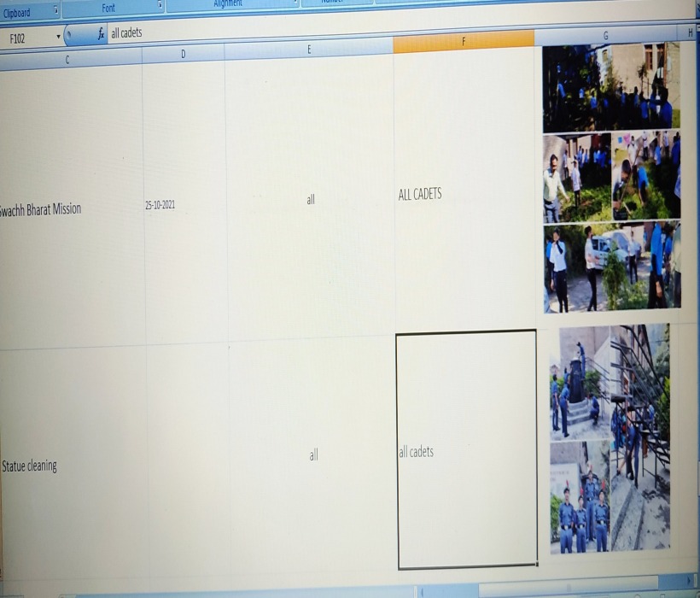Image resolution: width=700 pixels, height=598 pixels.
Task: Click the horizontal scrollbar right arrow
Action: [x=689, y=581]
